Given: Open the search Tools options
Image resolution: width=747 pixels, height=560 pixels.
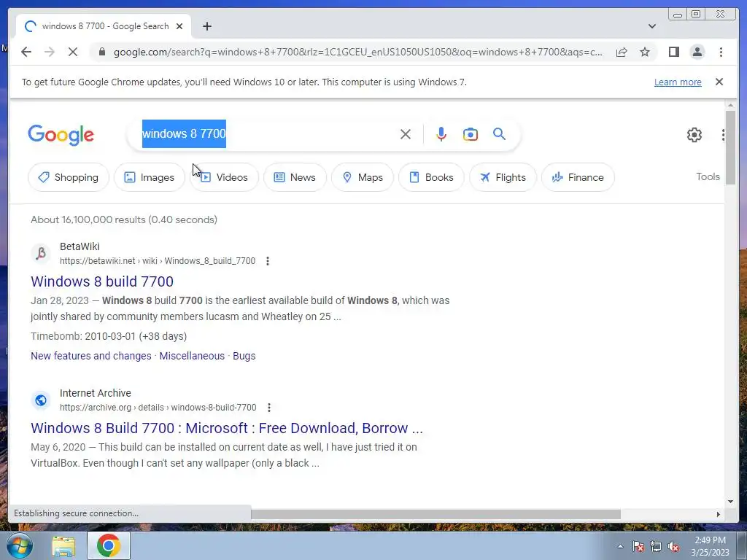Looking at the screenshot, I should pos(708,176).
